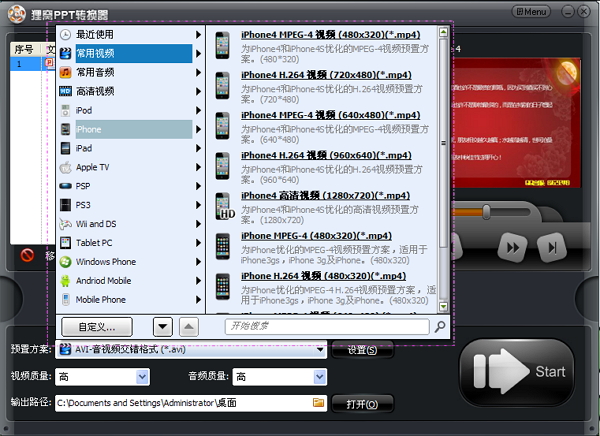Click the music note icon beside 常用音频

[65, 72]
